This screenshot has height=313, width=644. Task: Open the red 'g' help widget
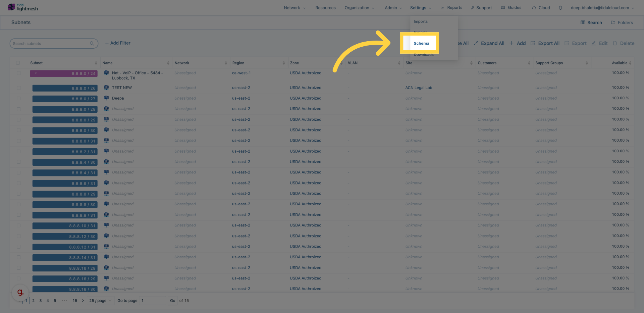pyautogui.click(x=20, y=292)
